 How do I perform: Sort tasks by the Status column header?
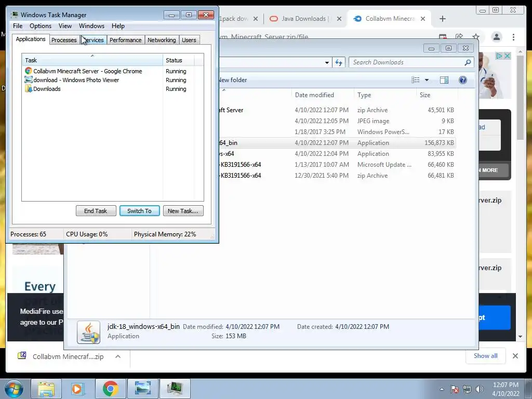click(179, 60)
